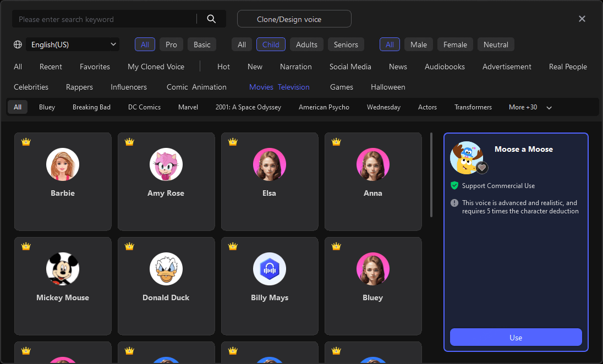Click the search magnifier icon

pyautogui.click(x=211, y=19)
